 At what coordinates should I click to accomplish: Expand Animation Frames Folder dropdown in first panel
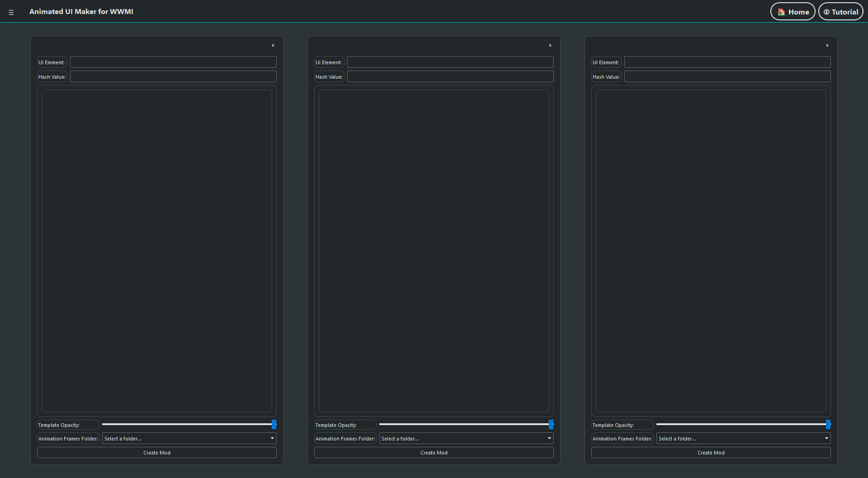(x=189, y=439)
